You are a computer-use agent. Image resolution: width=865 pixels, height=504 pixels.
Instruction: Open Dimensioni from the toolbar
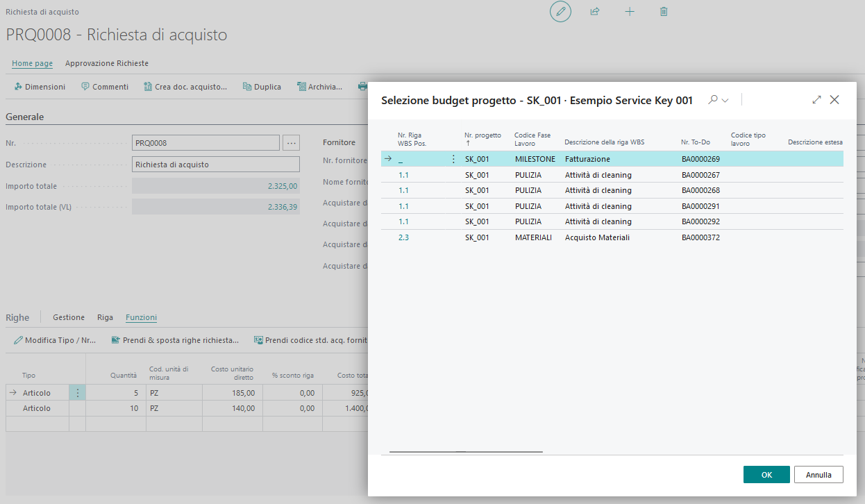tap(40, 87)
